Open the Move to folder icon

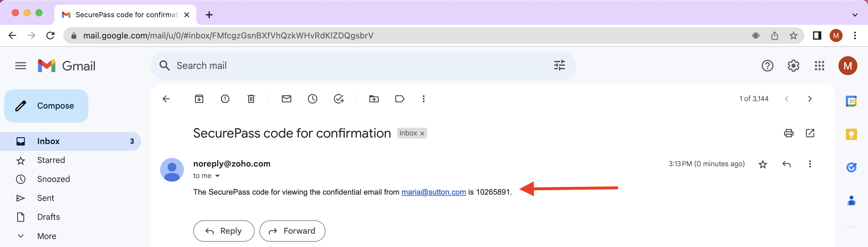374,99
